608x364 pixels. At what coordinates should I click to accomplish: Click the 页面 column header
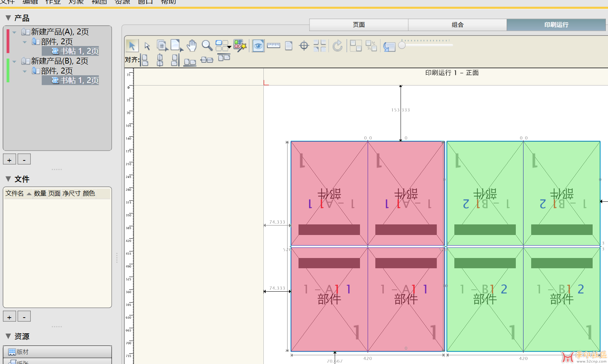tap(55, 193)
